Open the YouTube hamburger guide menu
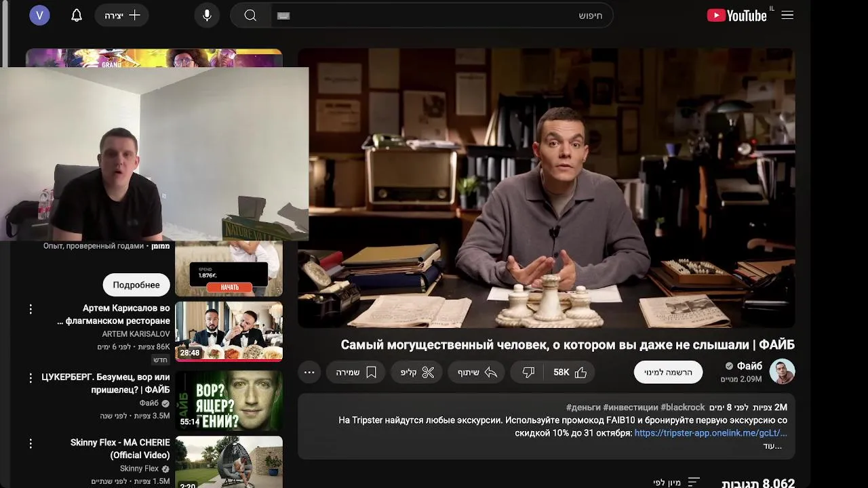 787,15
